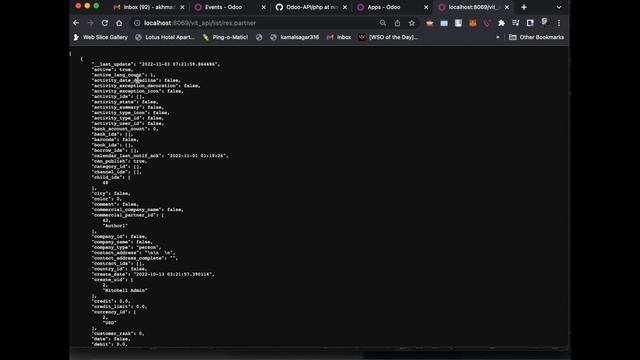Click the "customer_rank" JSON line
This screenshot has height=360, width=640.
point(118,333)
